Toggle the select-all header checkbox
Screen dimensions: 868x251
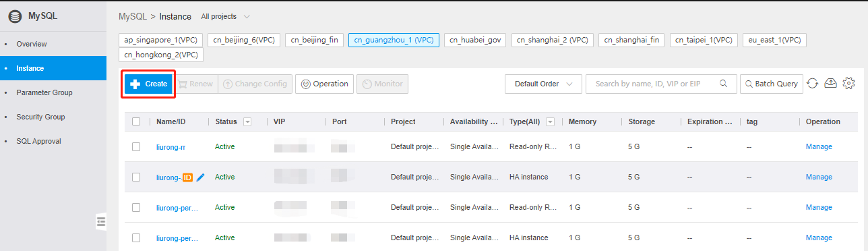[x=136, y=121]
